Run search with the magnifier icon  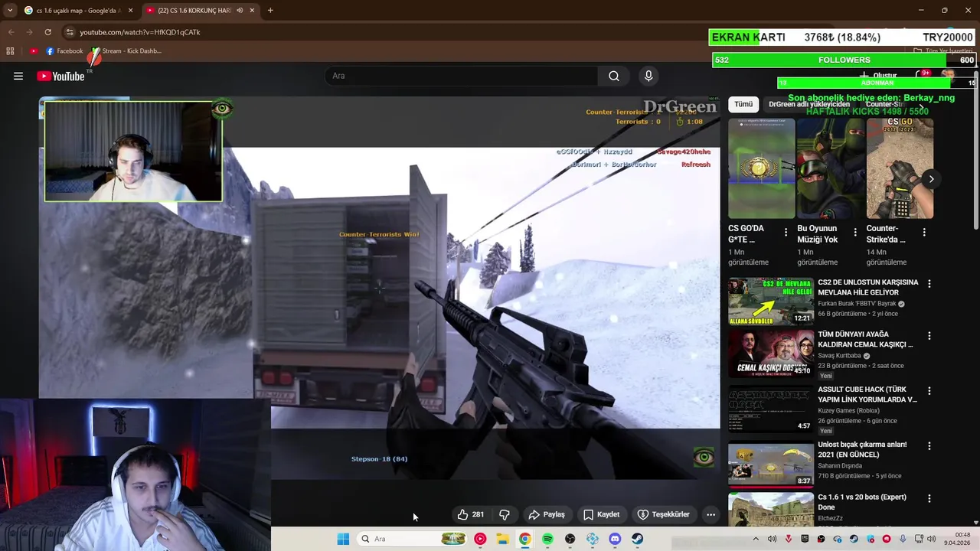click(614, 76)
